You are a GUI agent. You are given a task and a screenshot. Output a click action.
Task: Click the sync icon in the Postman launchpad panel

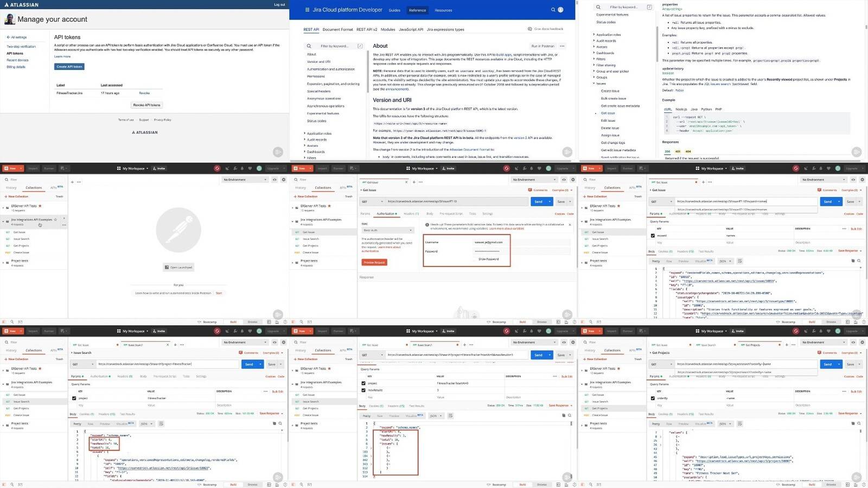(x=217, y=168)
